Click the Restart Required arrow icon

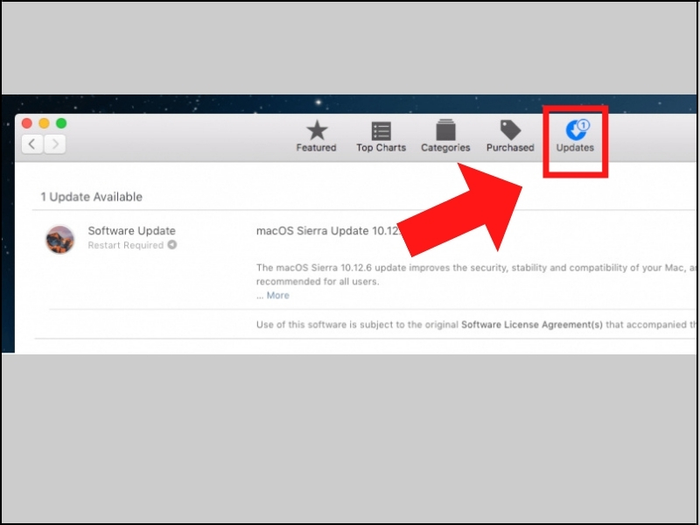click(172, 245)
